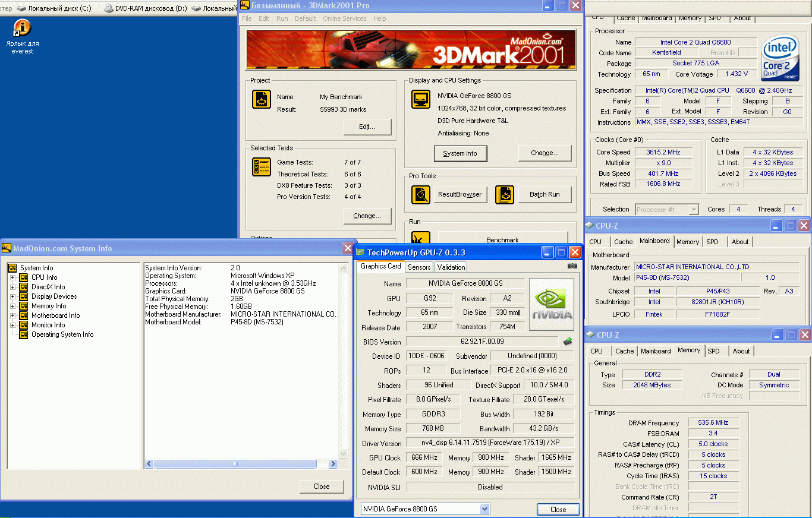
Task: Select the Cache tab in CPU-Z Mainboard window
Action: coord(623,242)
